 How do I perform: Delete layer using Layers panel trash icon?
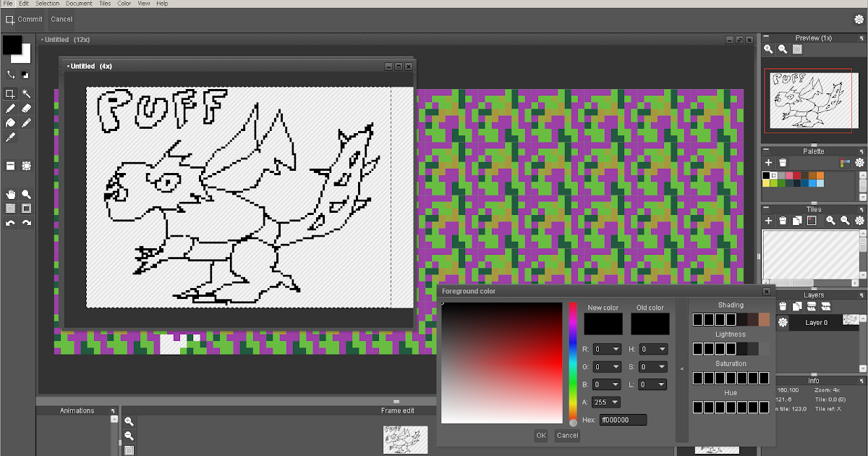click(x=783, y=306)
